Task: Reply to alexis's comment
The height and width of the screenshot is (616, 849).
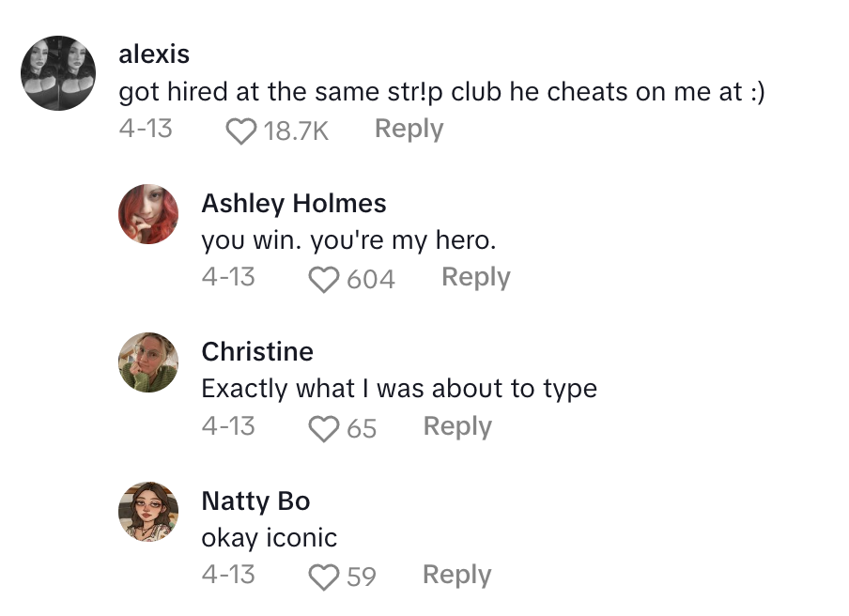Action: (x=409, y=130)
